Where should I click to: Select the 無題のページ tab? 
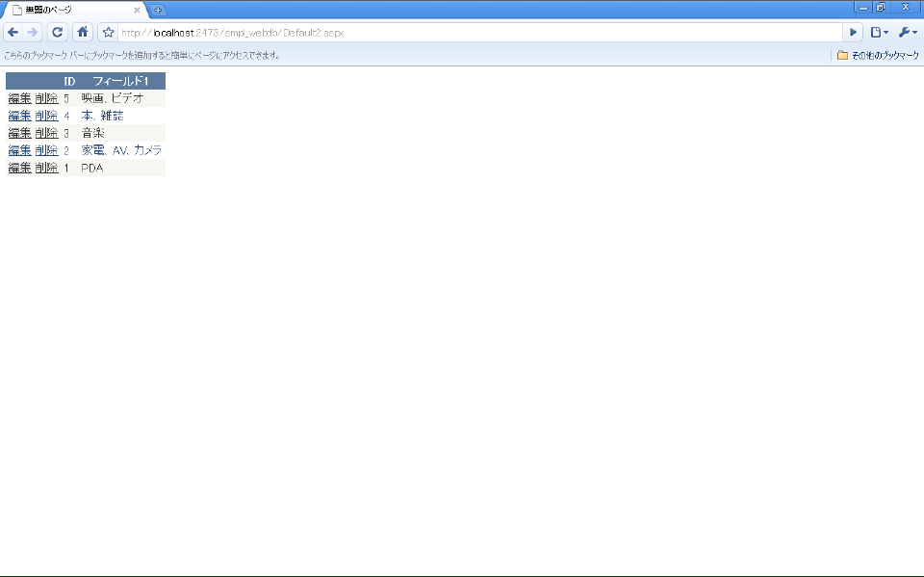coord(73,10)
